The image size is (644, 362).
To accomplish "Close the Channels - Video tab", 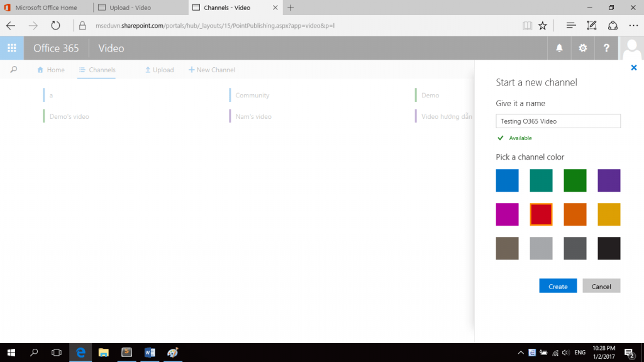I will click(275, 8).
